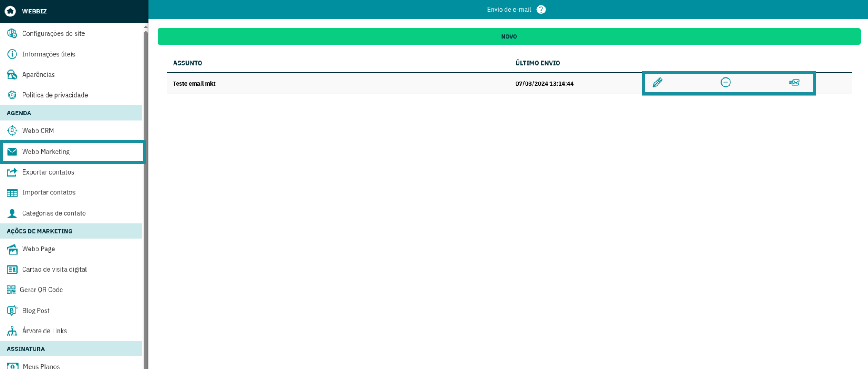Viewport: 868px width, 369px height.
Task: Open Cartão de visita digital
Action: tap(54, 269)
